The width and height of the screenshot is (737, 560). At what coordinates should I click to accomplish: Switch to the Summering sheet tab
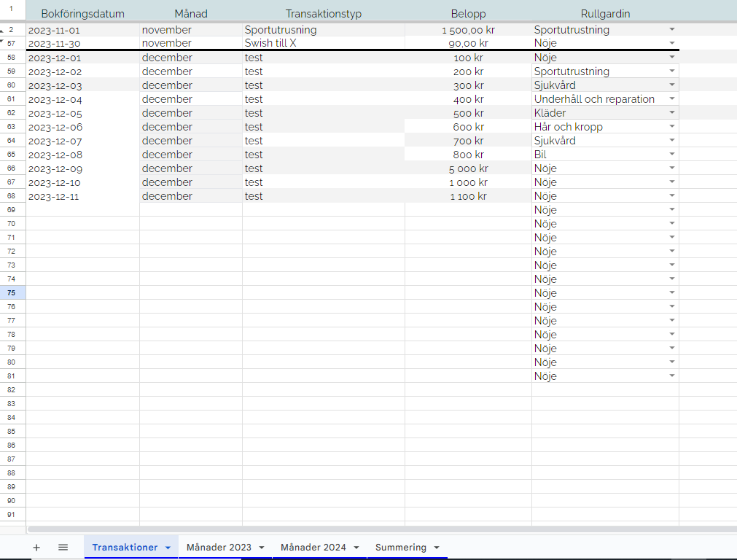coord(400,547)
